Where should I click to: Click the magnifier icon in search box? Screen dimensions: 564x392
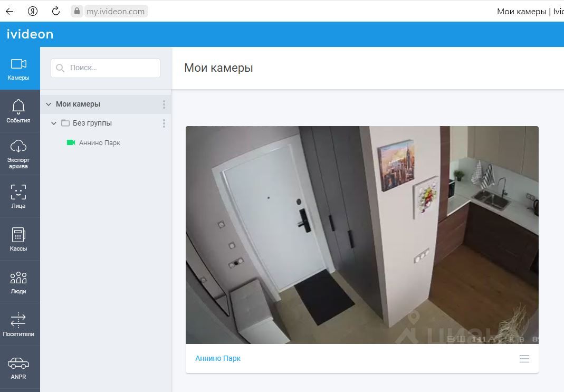tap(60, 68)
